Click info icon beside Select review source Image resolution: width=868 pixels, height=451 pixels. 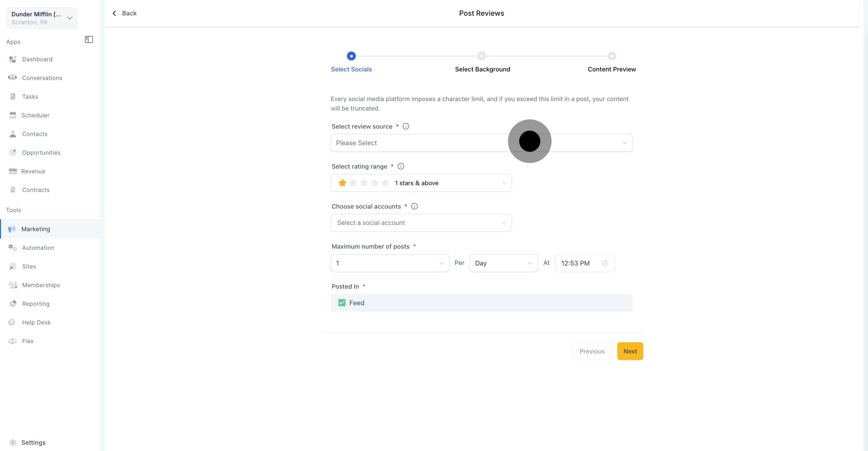[x=406, y=126]
